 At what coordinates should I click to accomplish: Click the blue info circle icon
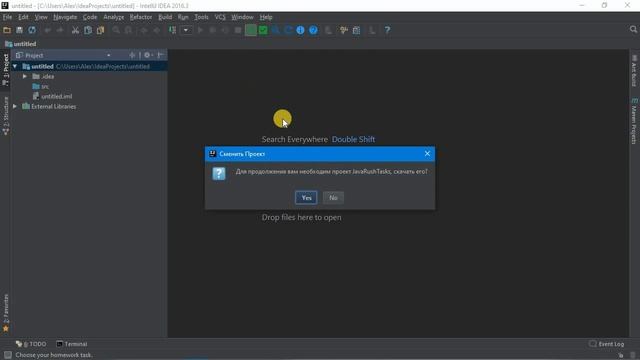[300, 30]
